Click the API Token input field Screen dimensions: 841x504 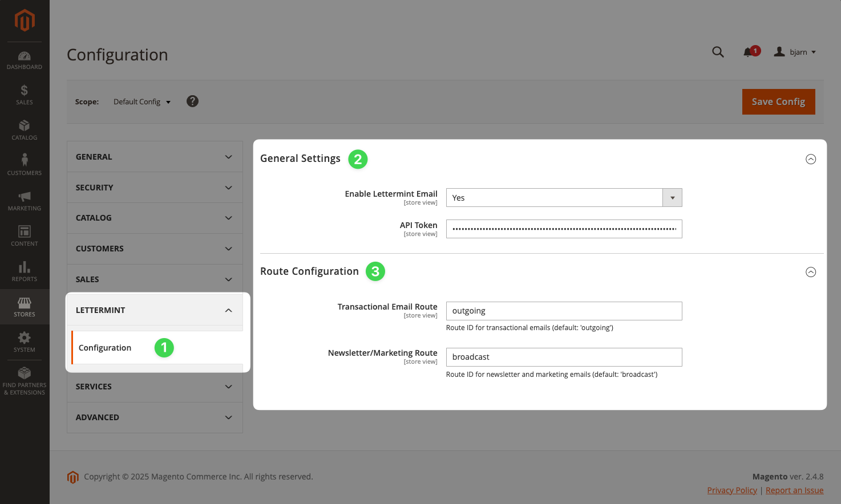click(x=564, y=229)
